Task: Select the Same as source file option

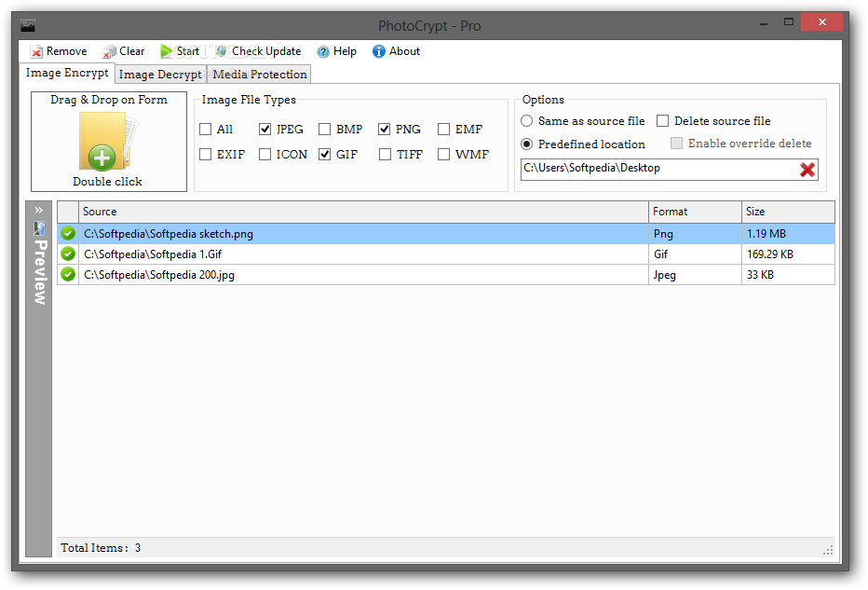Action: tap(527, 121)
